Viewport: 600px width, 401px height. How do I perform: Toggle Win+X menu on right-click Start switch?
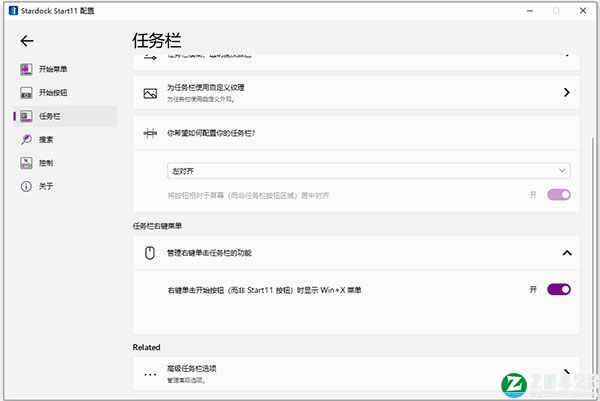(x=559, y=289)
